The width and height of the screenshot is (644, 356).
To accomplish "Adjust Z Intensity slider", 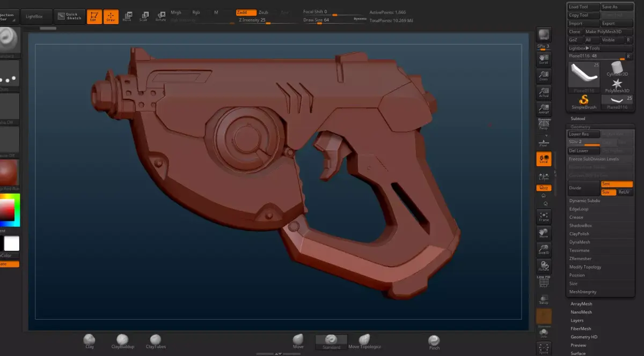I will [268, 21].
